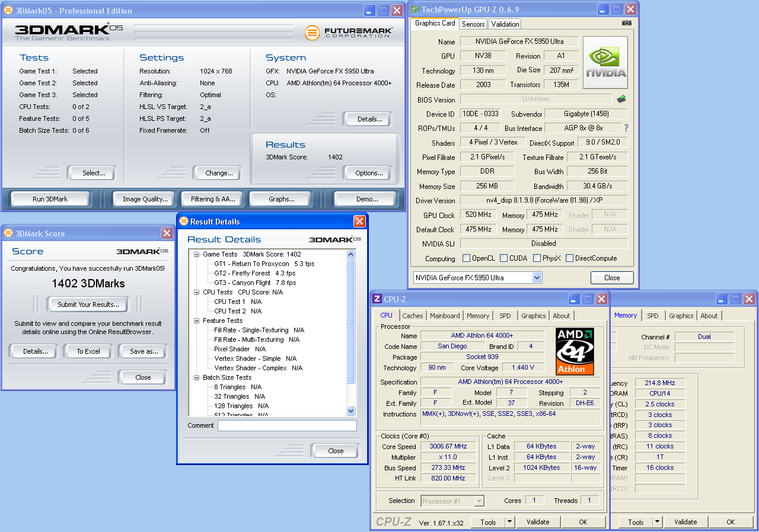This screenshot has width=759, height=532.
Task: Click the About tab in the CPU-Z CPU window
Action: click(x=561, y=316)
